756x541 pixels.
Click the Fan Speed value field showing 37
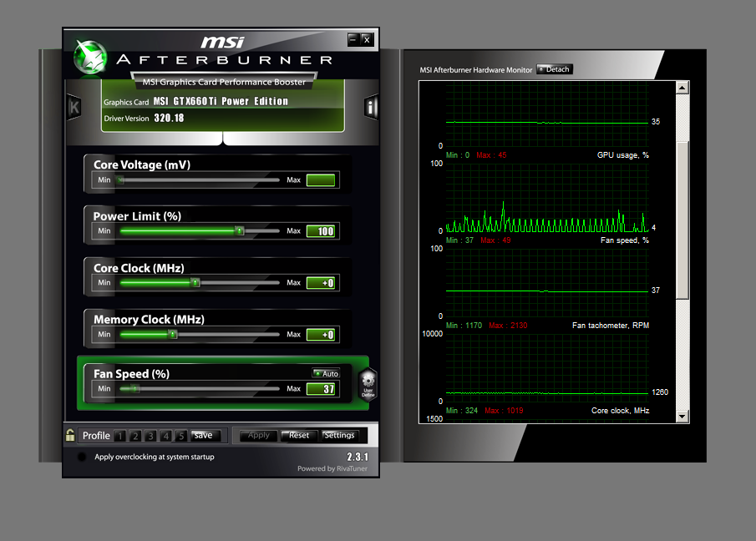tap(321, 389)
